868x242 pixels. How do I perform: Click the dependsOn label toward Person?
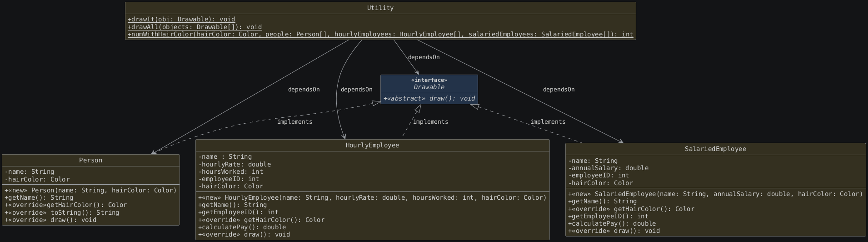(x=304, y=90)
